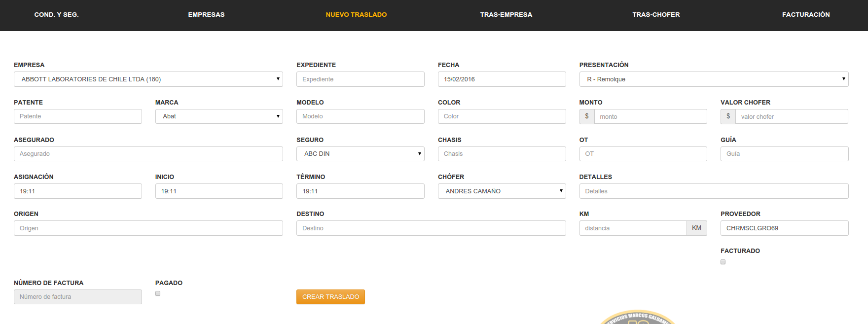This screenshot has width=868, height=324.
Task: Focus the Expediente input field
Action: click(x=360, y=79)
